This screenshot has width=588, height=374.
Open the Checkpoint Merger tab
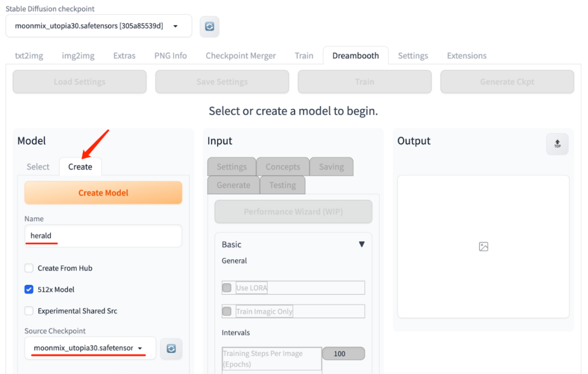pyautogui.click(x=241, y=56)
